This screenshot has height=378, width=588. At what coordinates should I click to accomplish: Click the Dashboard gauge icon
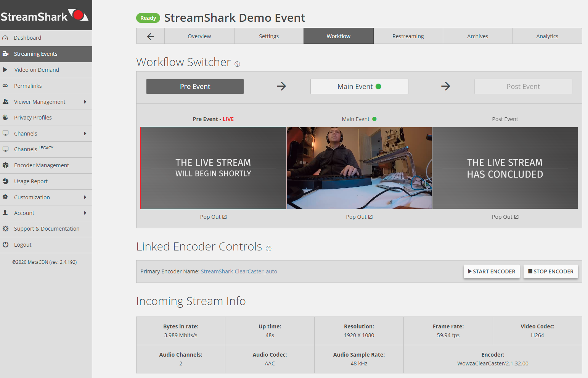click(x=5, y=38)
